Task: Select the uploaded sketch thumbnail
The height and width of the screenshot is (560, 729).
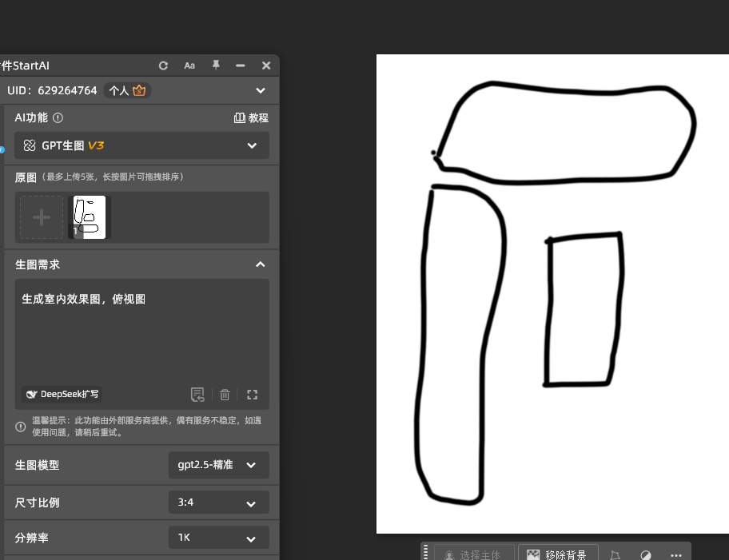Action: pyautogui.click(x=90, y=217)
